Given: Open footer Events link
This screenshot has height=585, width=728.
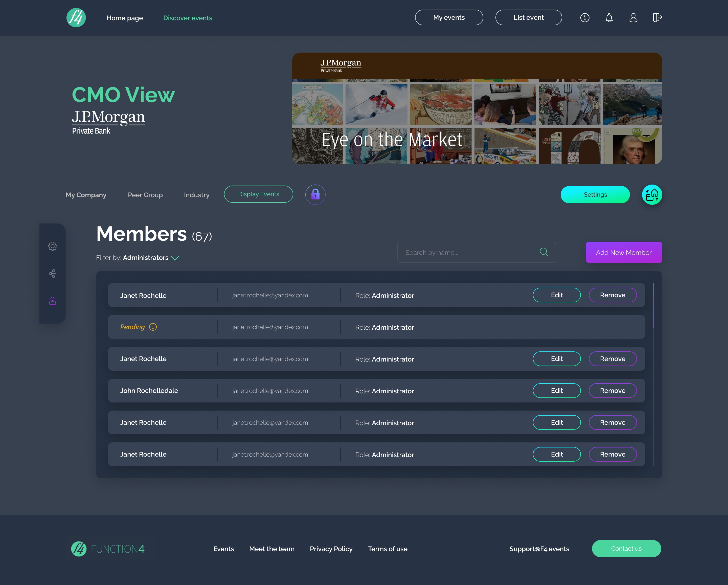Looking at the screenshot, I should pos(223,549).
